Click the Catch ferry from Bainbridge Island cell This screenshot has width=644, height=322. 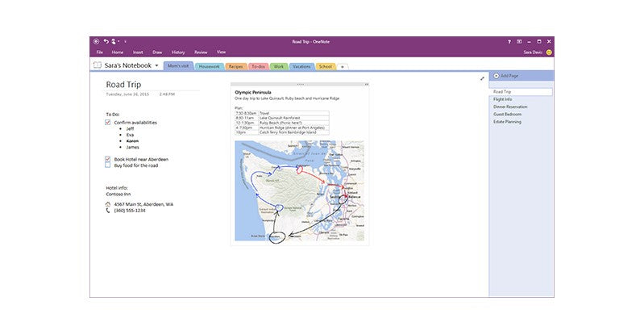point(293,132)
